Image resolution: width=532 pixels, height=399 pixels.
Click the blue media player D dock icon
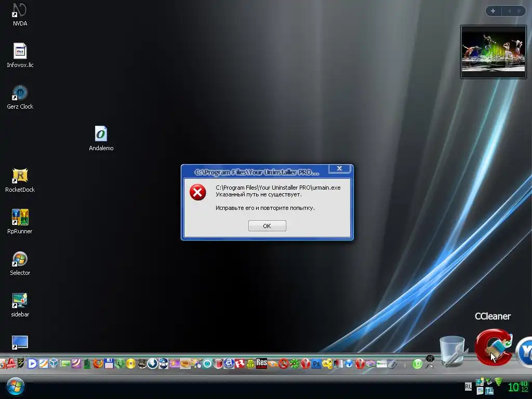tap(32, 364)
